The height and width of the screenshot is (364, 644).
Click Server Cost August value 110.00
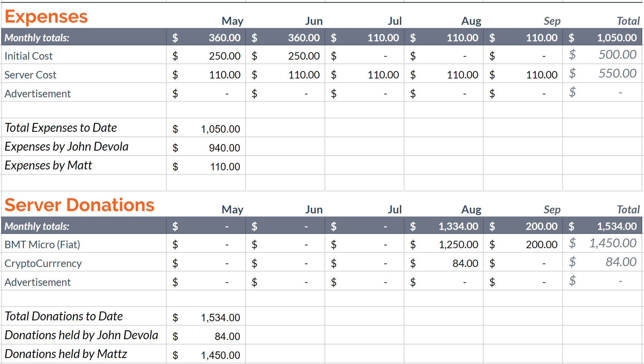[462, 75]
